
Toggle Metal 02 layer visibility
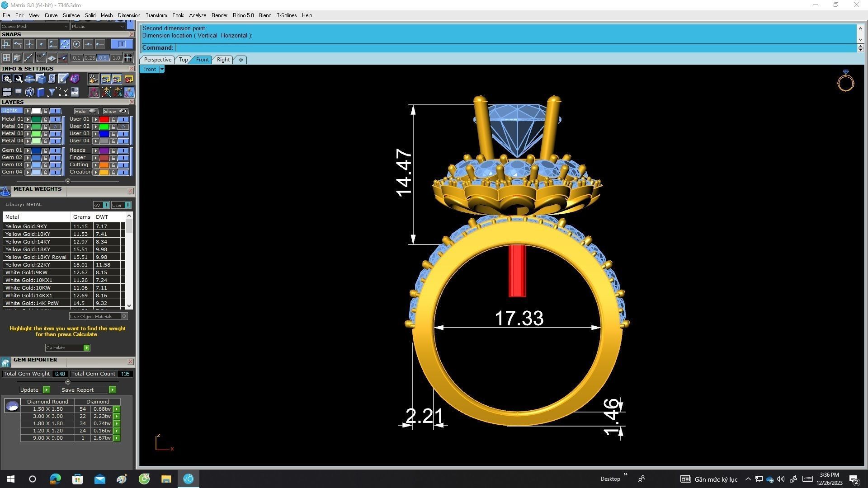click(x=55, y=127)
